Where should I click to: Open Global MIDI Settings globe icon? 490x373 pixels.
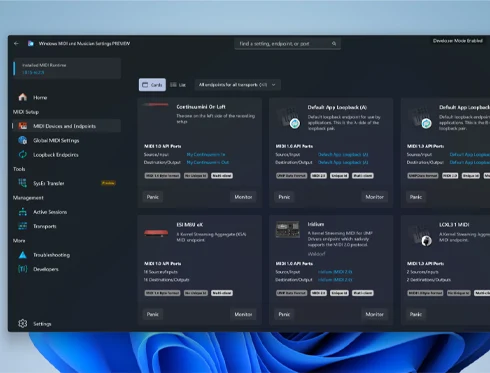[23, 140]
